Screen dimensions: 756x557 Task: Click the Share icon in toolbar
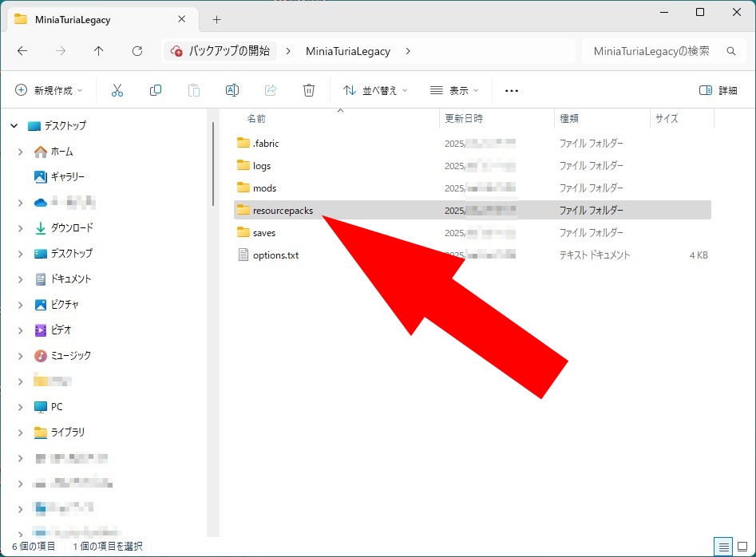tap(271, 90)
